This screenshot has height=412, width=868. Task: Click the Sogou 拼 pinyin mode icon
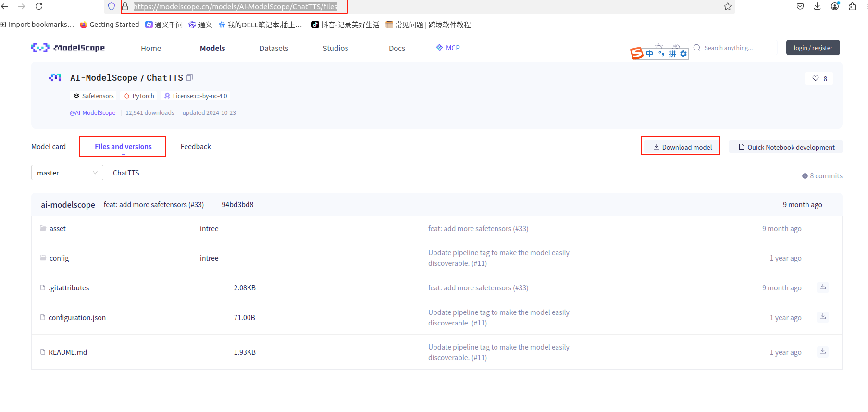672,54
